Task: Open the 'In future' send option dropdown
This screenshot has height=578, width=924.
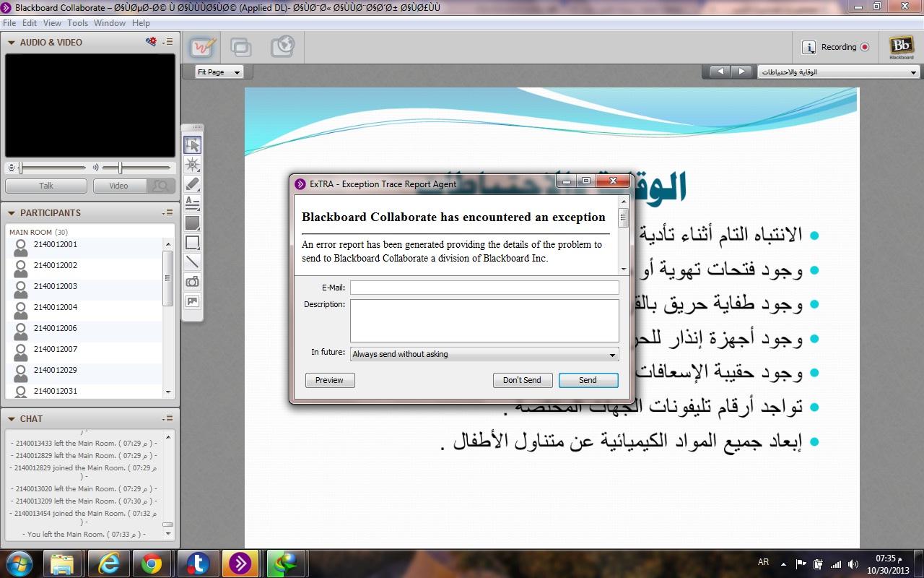Action: [484, 354]
